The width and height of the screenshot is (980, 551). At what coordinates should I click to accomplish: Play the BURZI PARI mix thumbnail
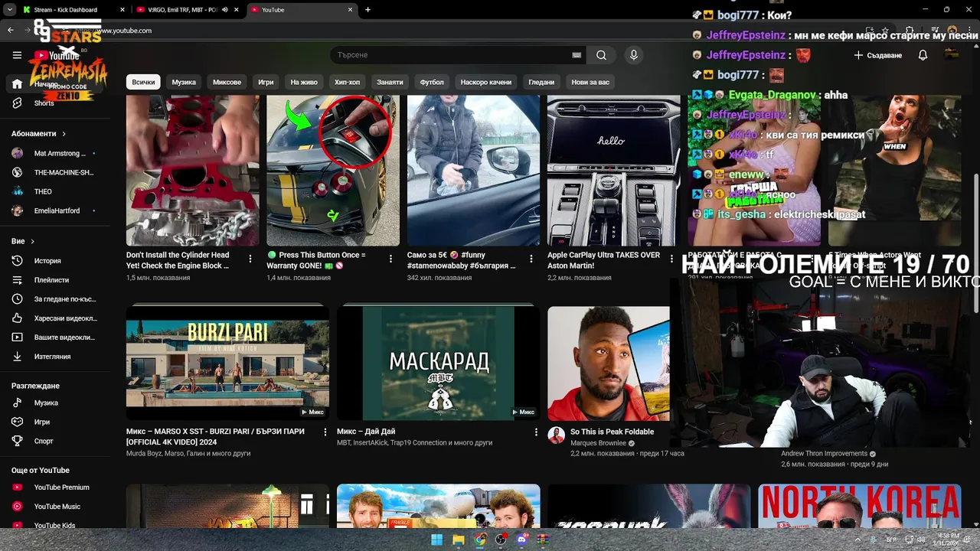(227, 363)
